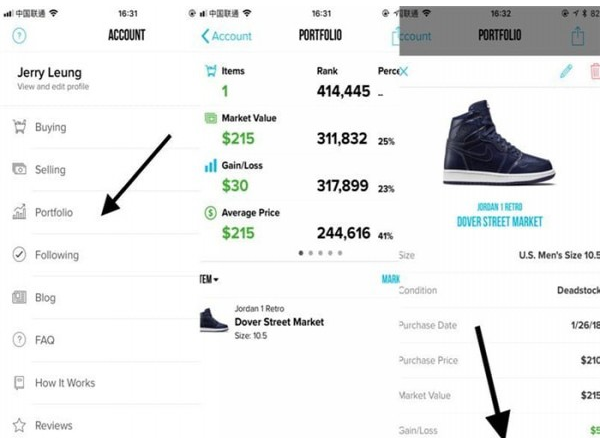Tap the Blog newspaper icon
The height and width of the screenshot is (438, 601).
point(19,298)
